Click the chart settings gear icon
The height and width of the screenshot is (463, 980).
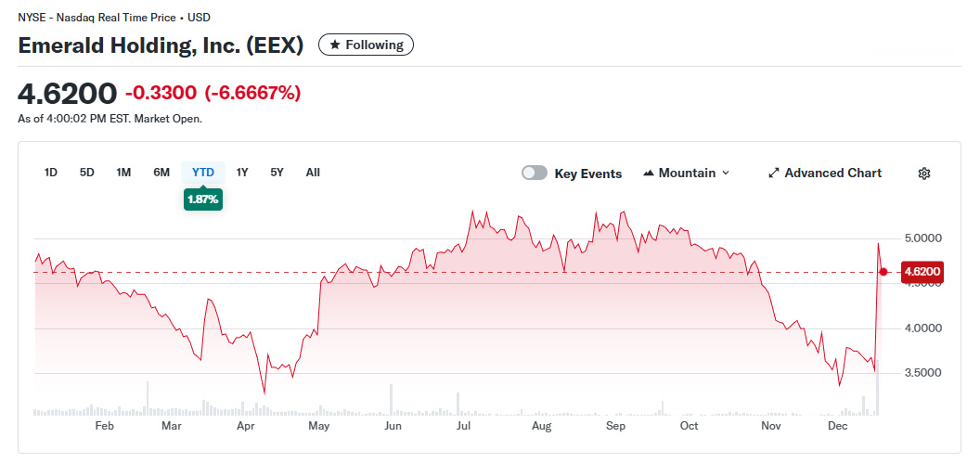923,174
